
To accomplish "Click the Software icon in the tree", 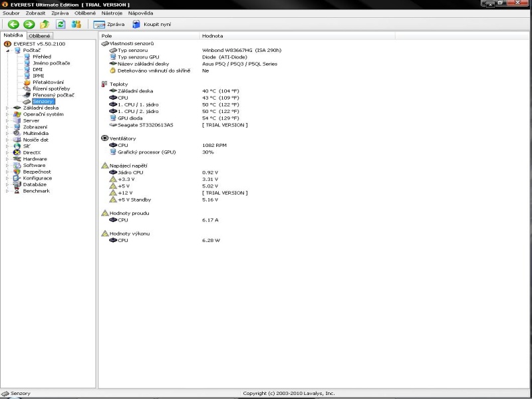I will [17, 165].
